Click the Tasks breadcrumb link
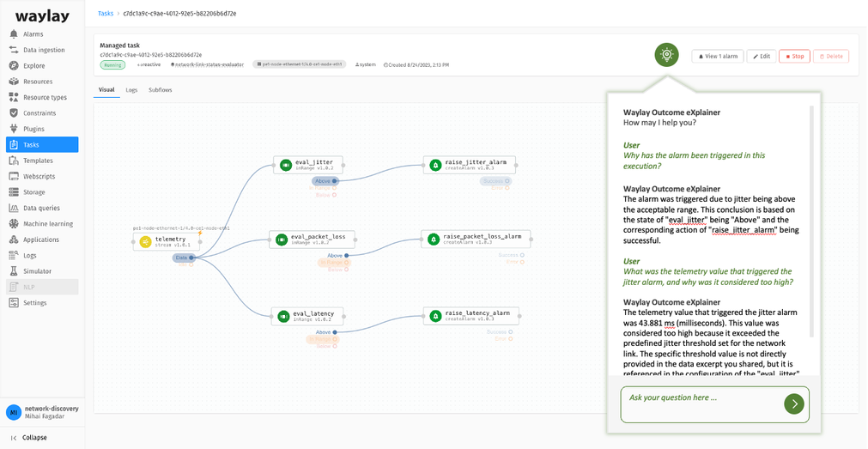The width and height of the screenshot is (868, 449). (x=106, y=13)
